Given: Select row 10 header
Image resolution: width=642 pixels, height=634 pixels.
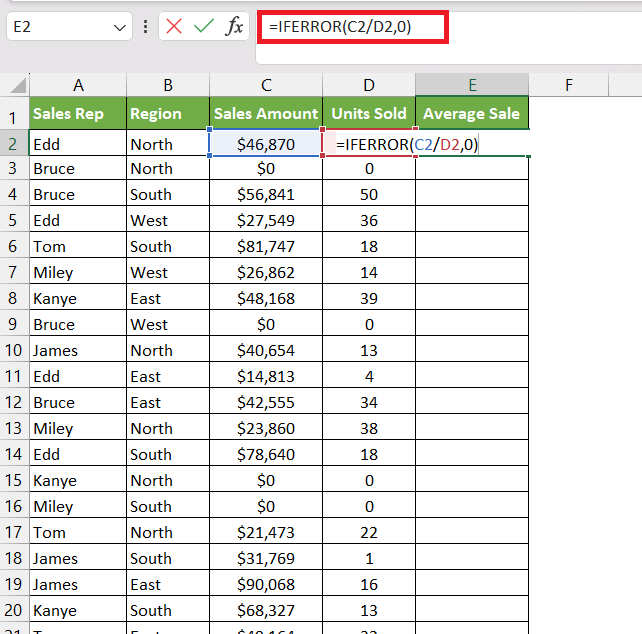Looking at the screenshot, I should (x=14, y=350).
